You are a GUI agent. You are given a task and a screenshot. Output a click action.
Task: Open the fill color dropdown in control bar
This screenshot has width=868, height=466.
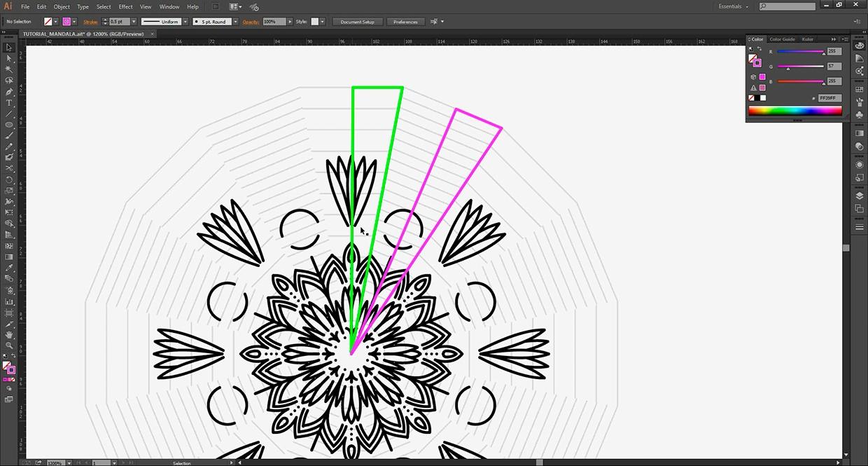click(57, 22)
